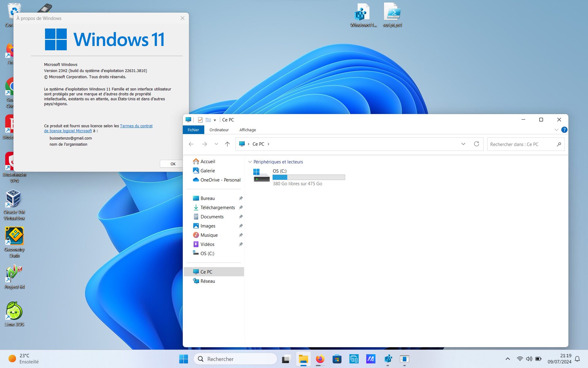The image size is (588, 368).
Task: Select the Windows11 desktop file icon
Action: [x=363, y=15]
